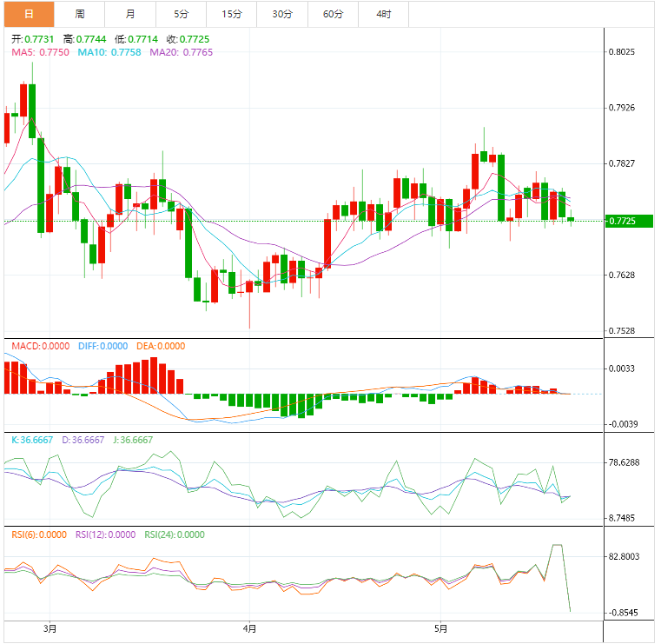Select the 4时 (4-hour) tab
Screen dimensions: 661x644
click(383, 14)
